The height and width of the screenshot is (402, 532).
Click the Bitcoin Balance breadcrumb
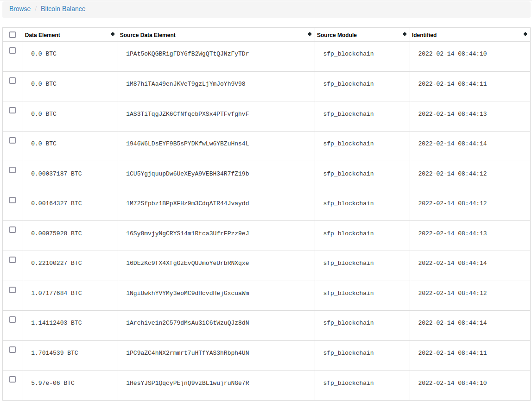pyautogui.click(x=63, y=8)
